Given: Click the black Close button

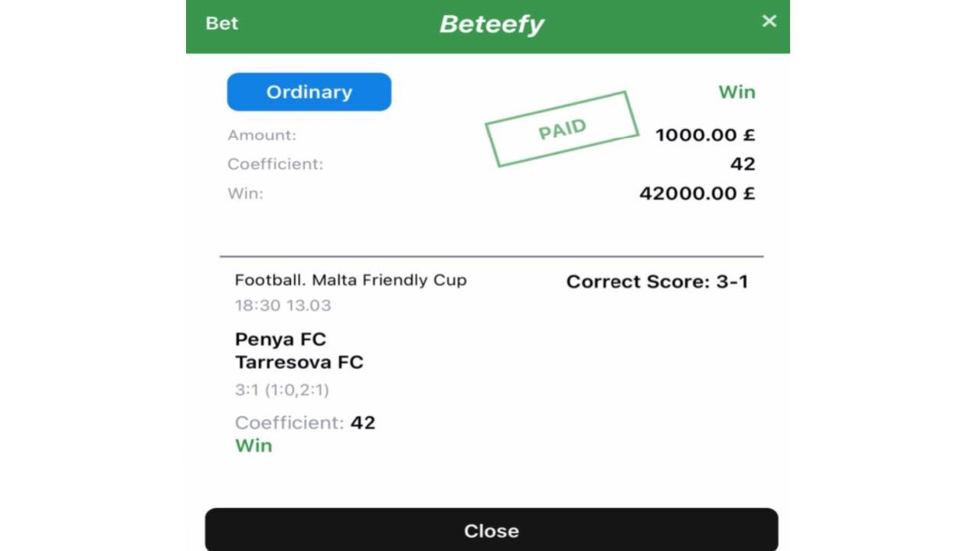Looking at the screenshot, I should [x=492, y=530].
